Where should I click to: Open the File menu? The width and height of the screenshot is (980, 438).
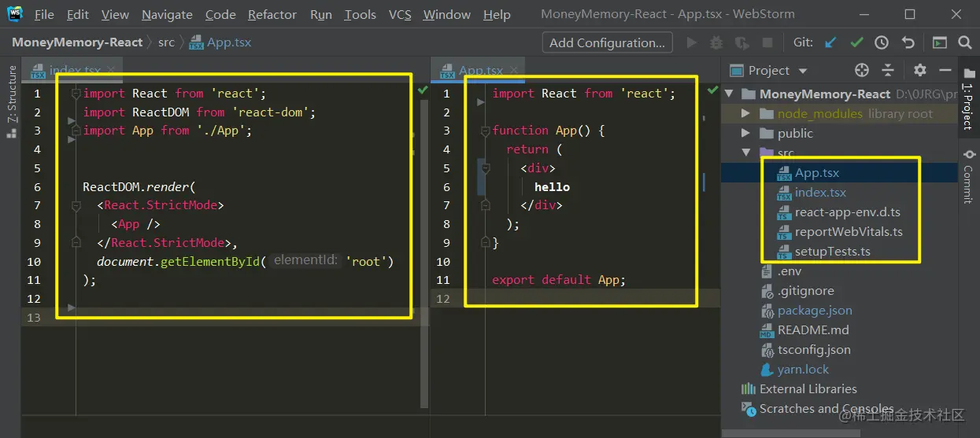[44, 14]
